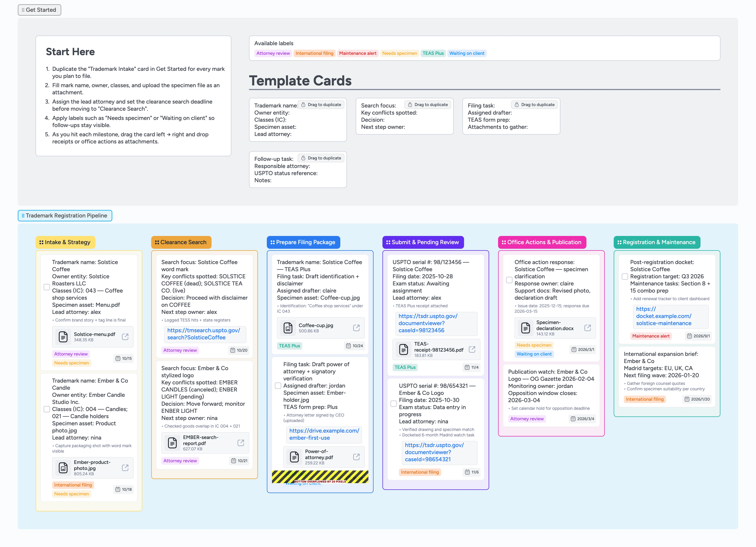Click the 10/15 calendar date icon
Viewport: 756px width, 547px height.
click(x=118, y=358)
